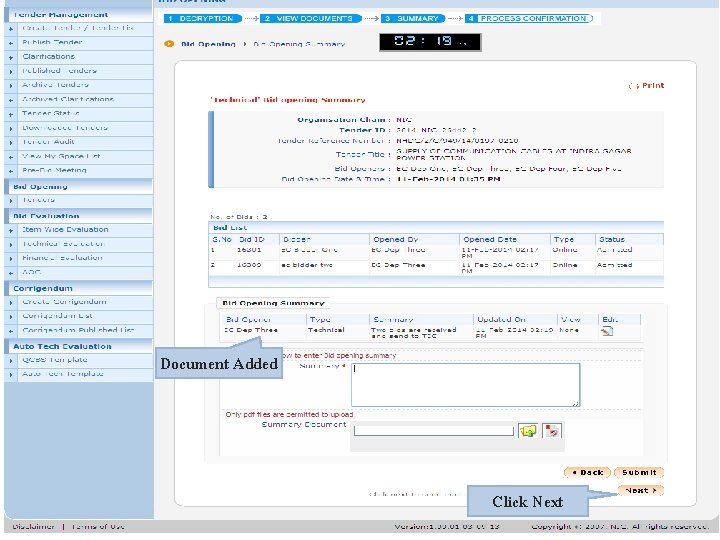The height and width of the screenshot is (540, 720).
Task: Click the Submit button
Action: click(639, 472)
